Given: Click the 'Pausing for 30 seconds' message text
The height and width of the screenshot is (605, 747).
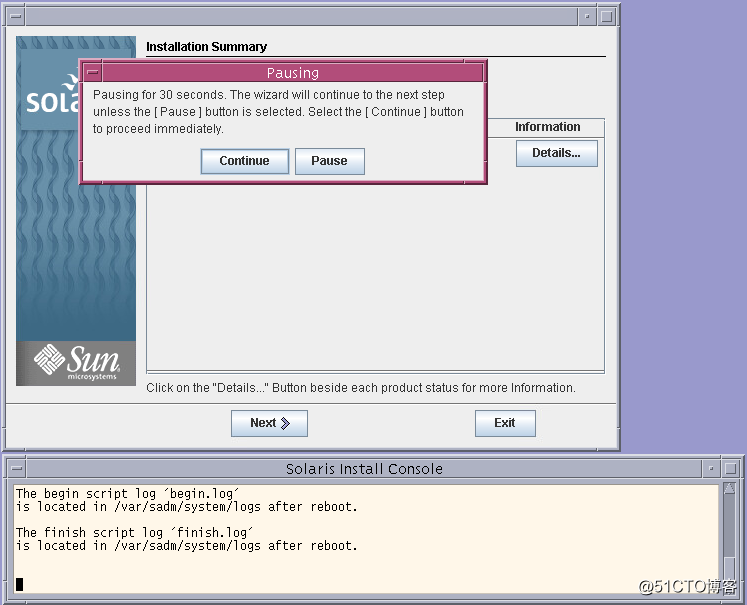Looking at the screenshot, I should (x=278, y=111).
